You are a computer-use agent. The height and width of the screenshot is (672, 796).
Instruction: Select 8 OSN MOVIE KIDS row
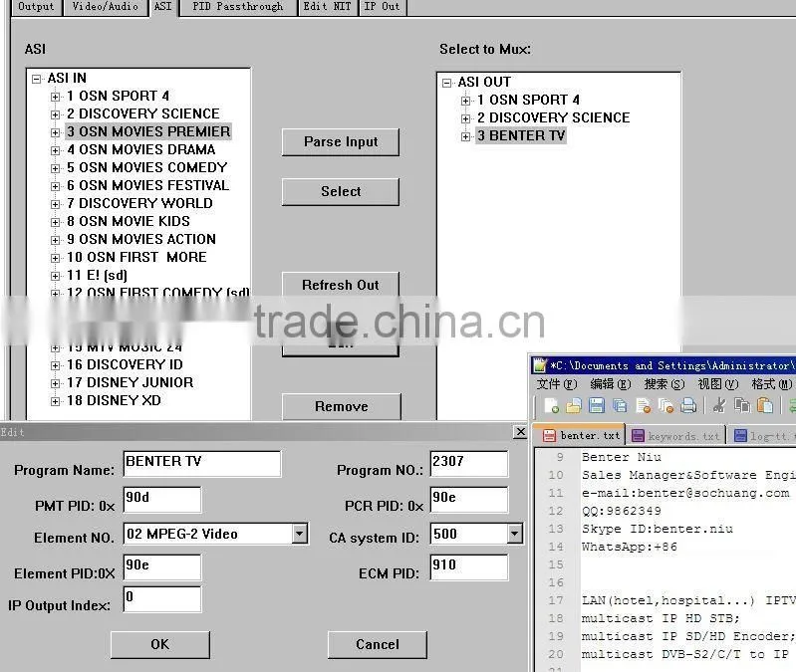point(129,222)
